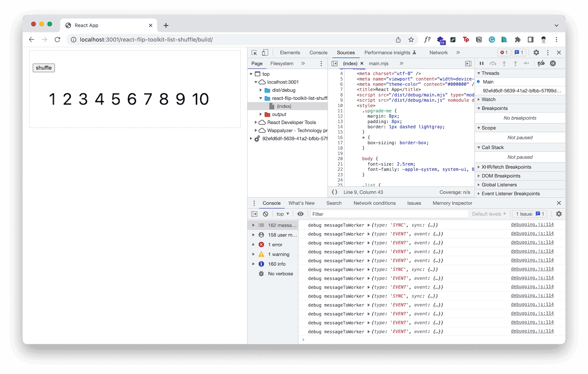Switch to the Network tab
The image size is (588, 374).
(438, 53)
